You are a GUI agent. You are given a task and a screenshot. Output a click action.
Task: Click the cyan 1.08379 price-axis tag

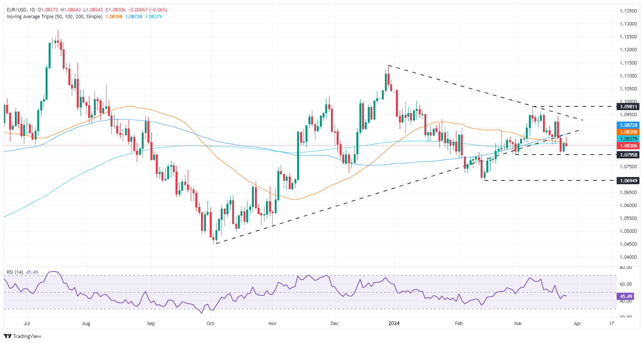pos(628,139)
